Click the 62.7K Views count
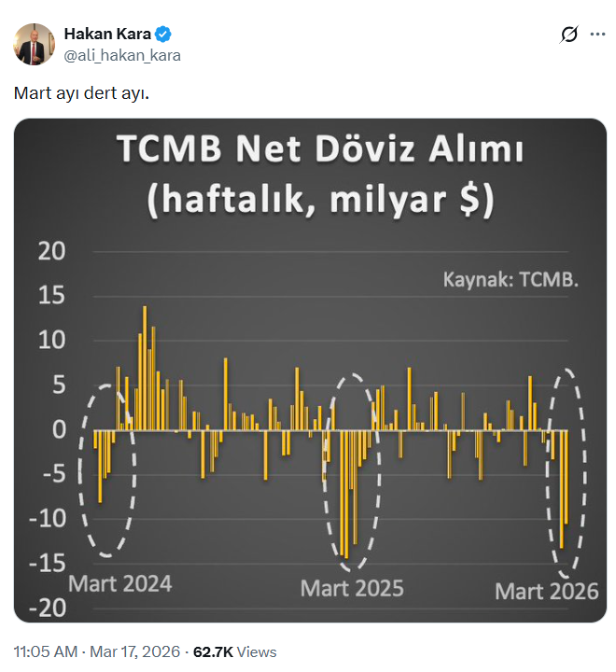 [x=234, y=651]
